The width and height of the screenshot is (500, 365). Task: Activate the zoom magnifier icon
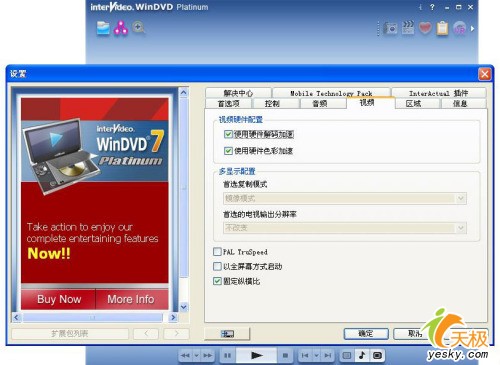coord(138,27)
